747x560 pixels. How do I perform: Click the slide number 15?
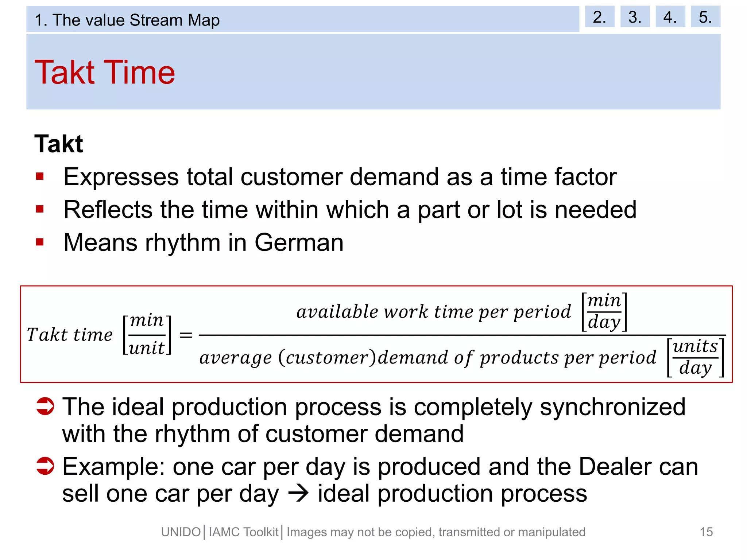[x=706, y=532]
